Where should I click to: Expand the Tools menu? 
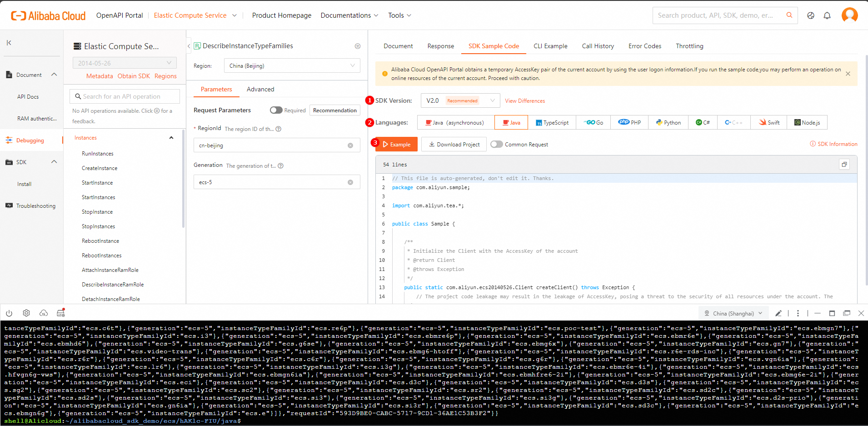[x=400, y=15]
